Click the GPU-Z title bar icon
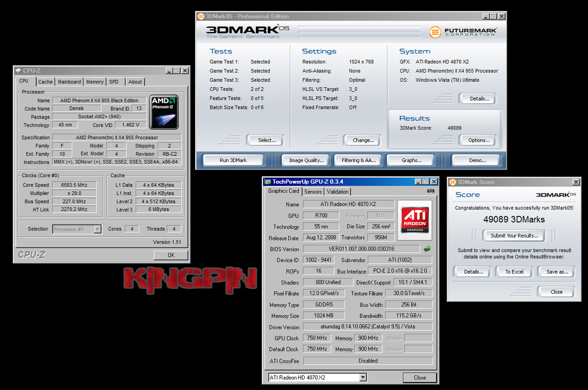The height and width of the screenshot is (390, 588). [x=268, y=181]
